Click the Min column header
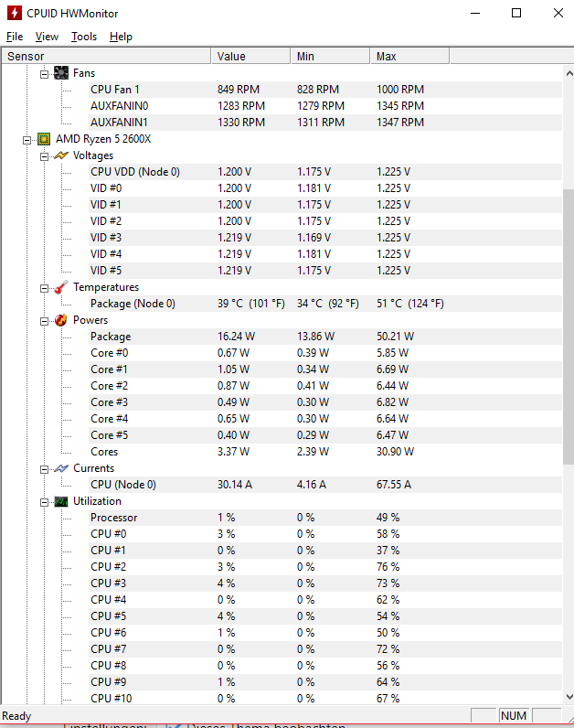The image size is (574, 728). [x=330, y=56]
